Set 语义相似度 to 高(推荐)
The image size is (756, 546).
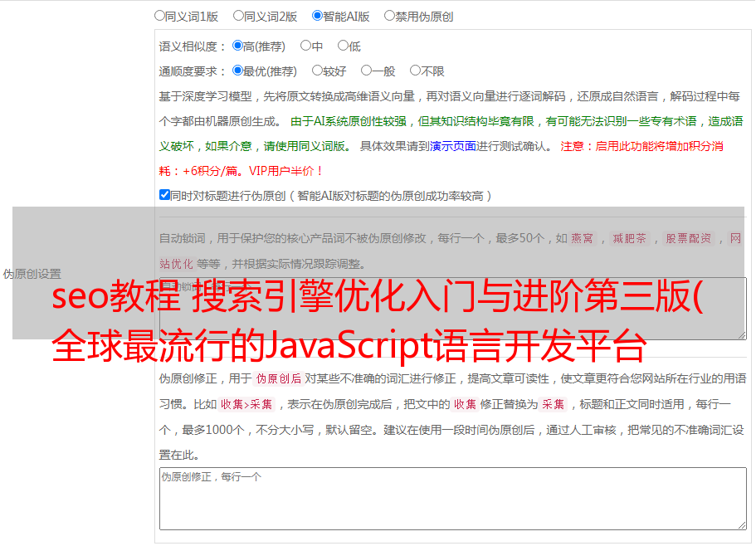(x=237, y=46)
